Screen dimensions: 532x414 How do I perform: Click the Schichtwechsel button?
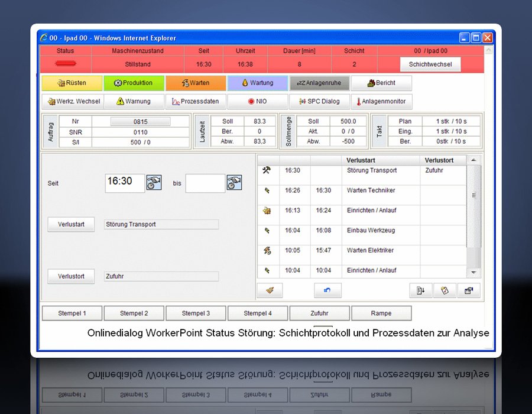point(430,64)
